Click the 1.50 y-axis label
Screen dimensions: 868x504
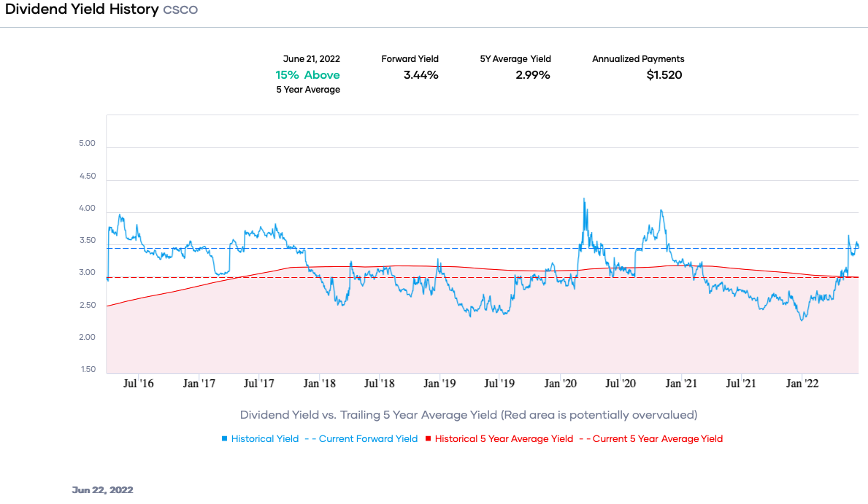tap(87, 370)
